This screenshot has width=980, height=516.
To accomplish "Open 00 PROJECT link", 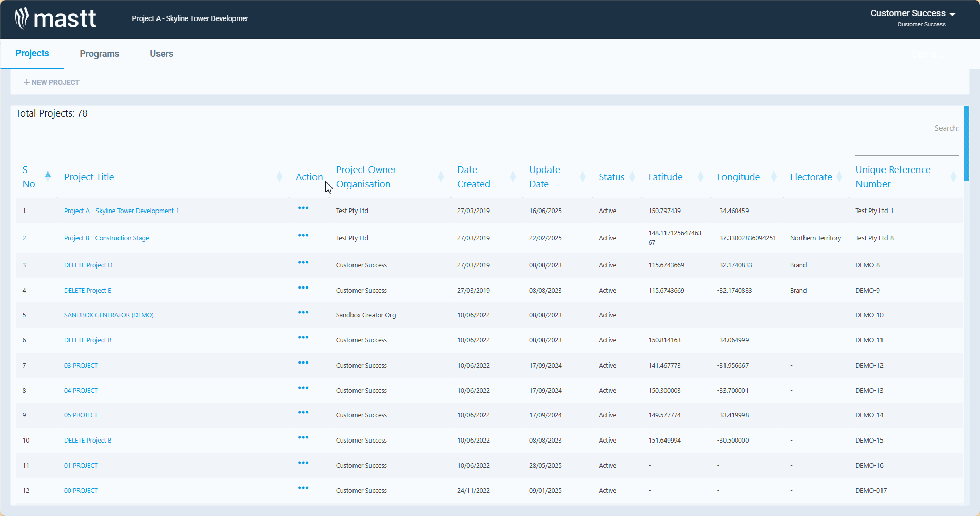I will pos(81,491).
